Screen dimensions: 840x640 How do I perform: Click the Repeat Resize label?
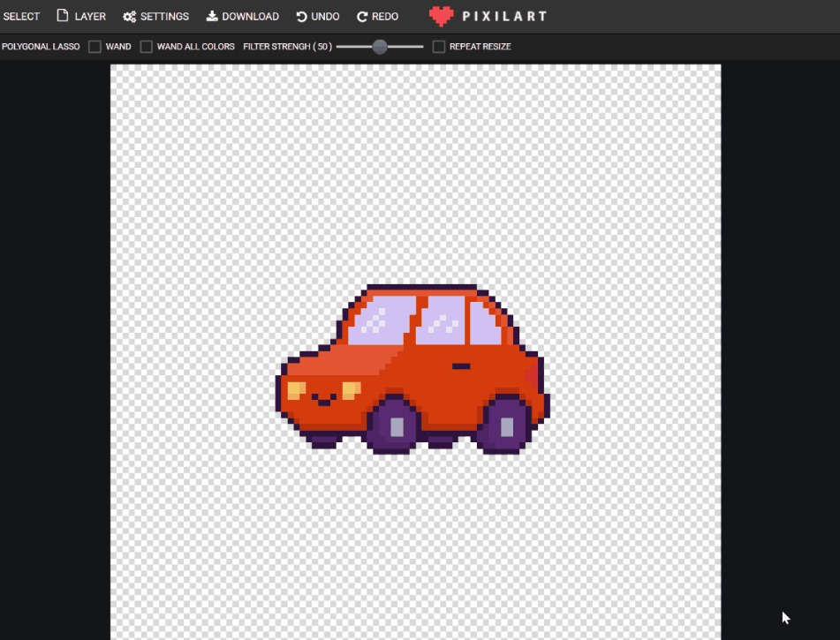click(480, 47)
